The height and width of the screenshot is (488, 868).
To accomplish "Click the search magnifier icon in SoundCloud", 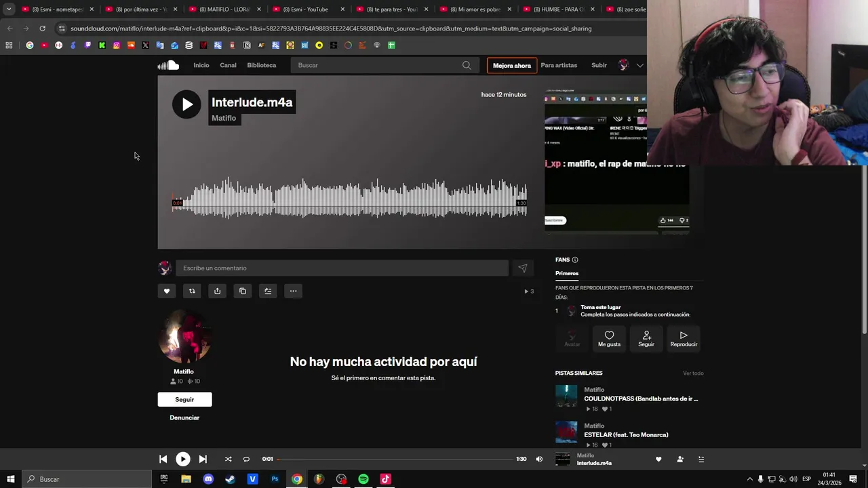I will coord(467,65).
